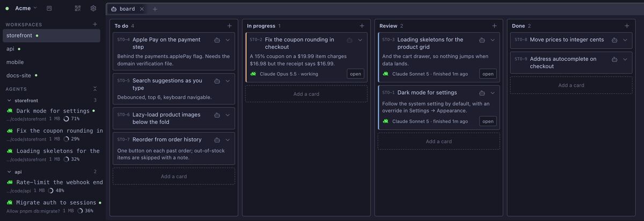Expand the Loading skeletons card chevron
Viewport: 644px width, 221px height.
[493, 40]
